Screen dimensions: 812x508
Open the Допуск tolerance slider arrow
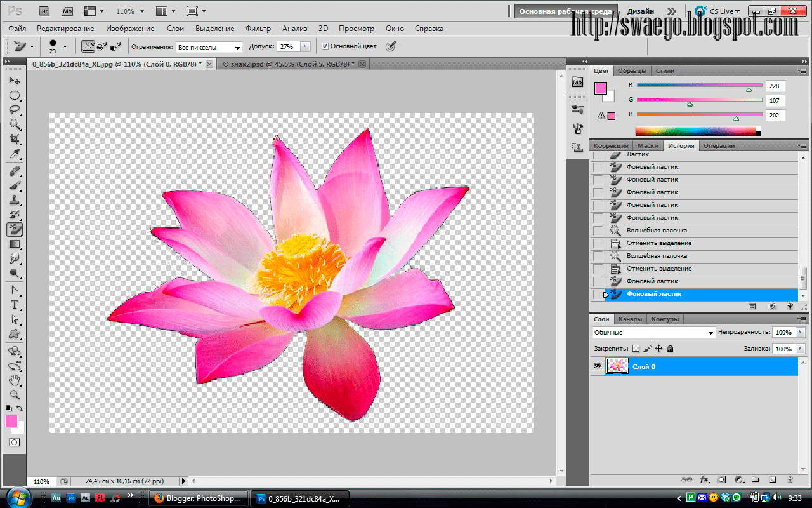[305, 46]
